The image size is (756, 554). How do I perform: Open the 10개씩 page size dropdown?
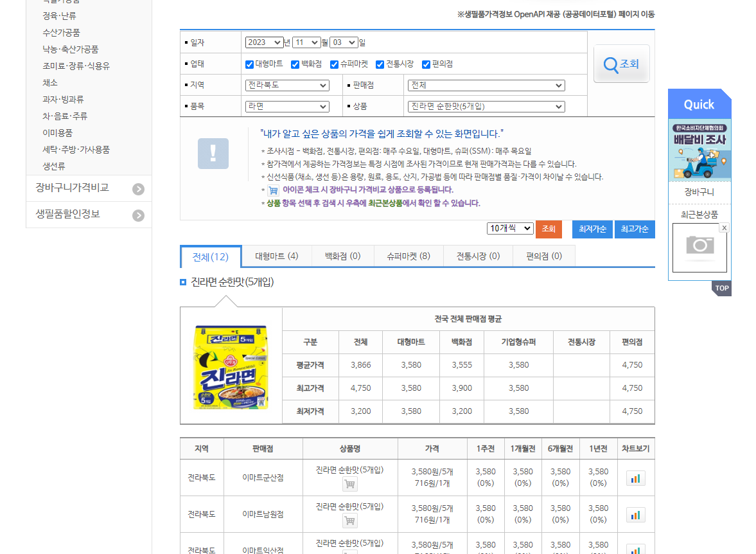pyautogui.click(x=509, y=228)
